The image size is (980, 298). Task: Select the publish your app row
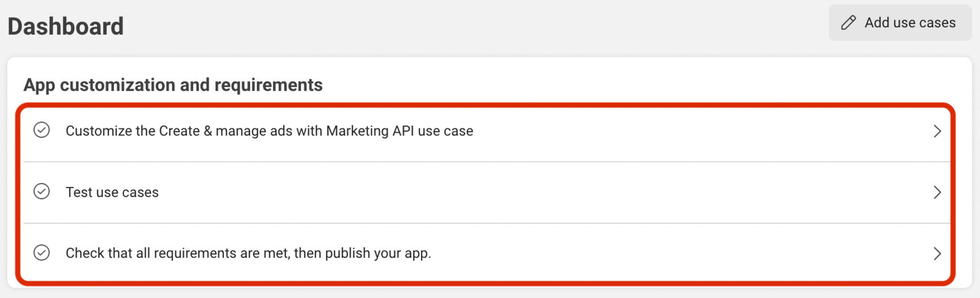[627, 253]
